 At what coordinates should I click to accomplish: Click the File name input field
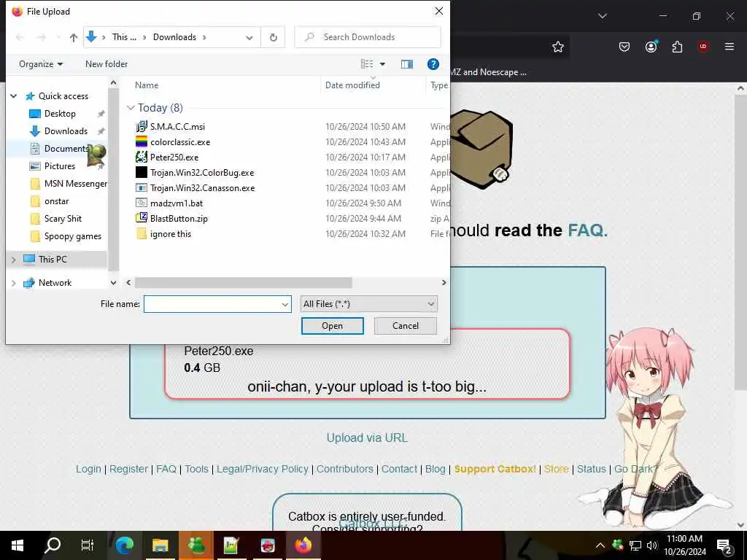[212, 304]
